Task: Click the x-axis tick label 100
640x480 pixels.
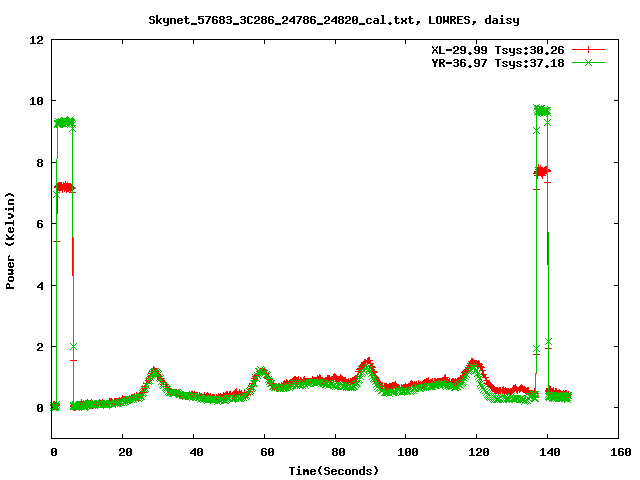Action: [x=408, y=452]
